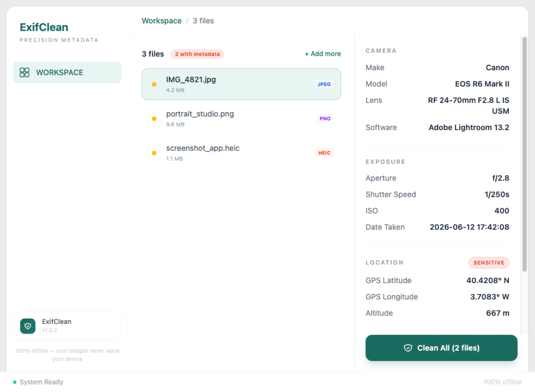Click the Workspace breadcrumb link
The width and height of the screenshot is (535, 392).
point(162,21)
